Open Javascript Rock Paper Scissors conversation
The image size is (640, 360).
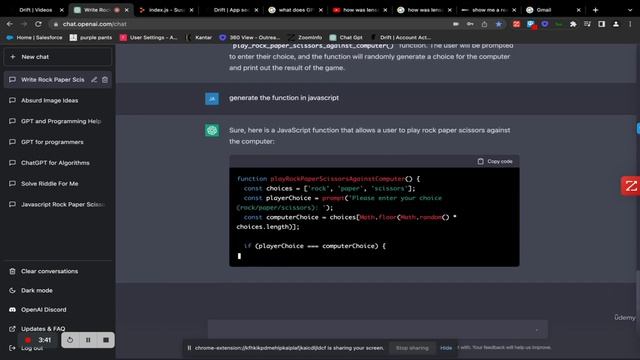[x=58, y=204]
